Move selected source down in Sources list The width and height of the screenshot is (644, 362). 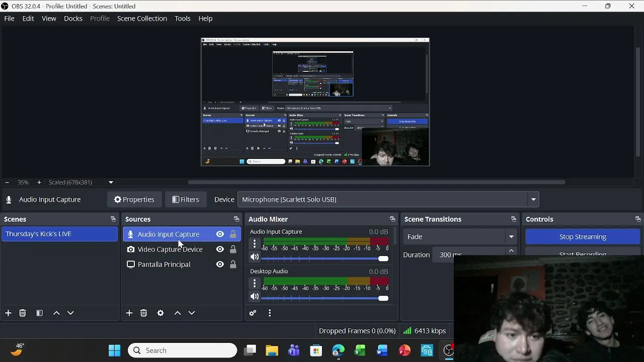pos(192,313)
